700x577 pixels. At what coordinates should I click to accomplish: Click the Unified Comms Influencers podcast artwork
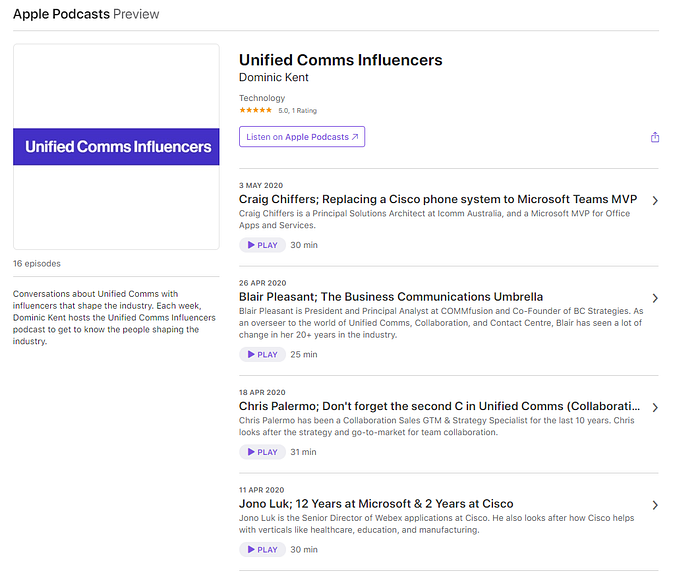pos(116,146)
